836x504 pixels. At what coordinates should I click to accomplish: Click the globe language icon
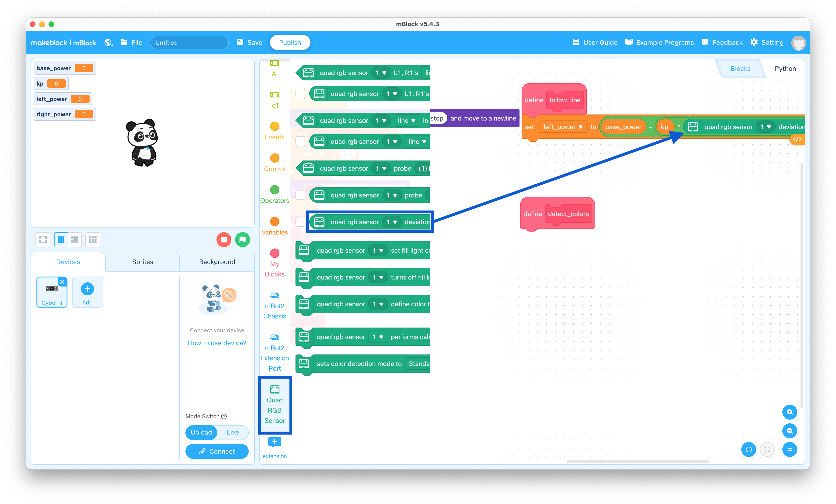(108, 42)
